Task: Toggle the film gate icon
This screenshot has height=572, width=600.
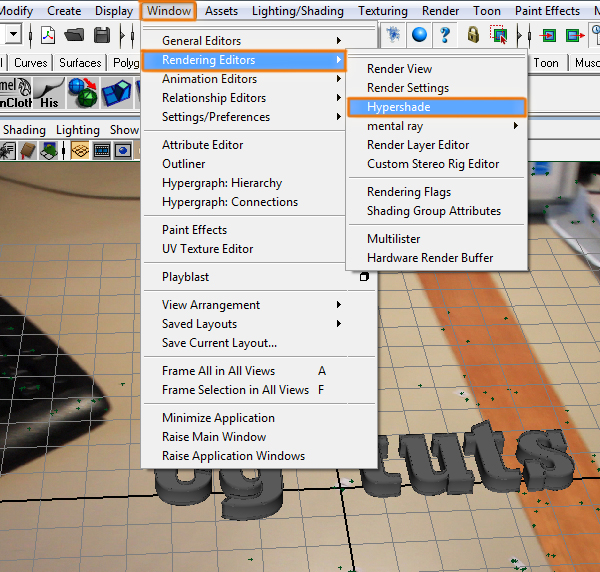Action: [102, 150]
